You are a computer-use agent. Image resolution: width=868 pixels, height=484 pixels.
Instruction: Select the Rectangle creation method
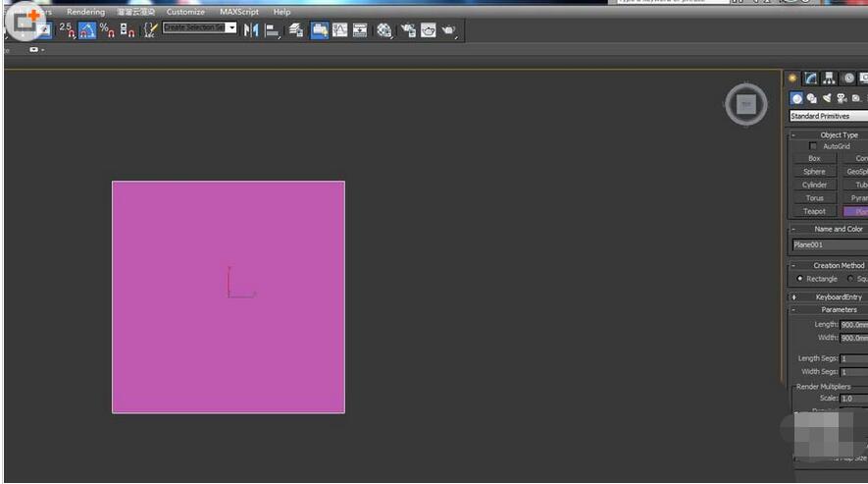800,279
